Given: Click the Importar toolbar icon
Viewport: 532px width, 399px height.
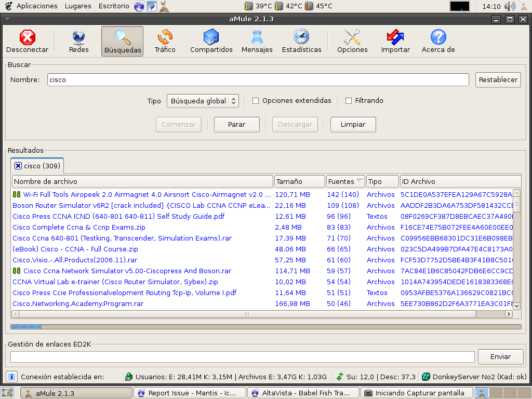Looking at the screenshot, I should (395, 41).
